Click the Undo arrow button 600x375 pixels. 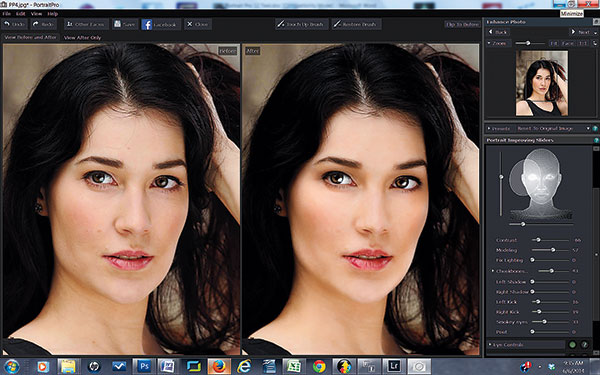pyautogui.click(x=14, y=24)
